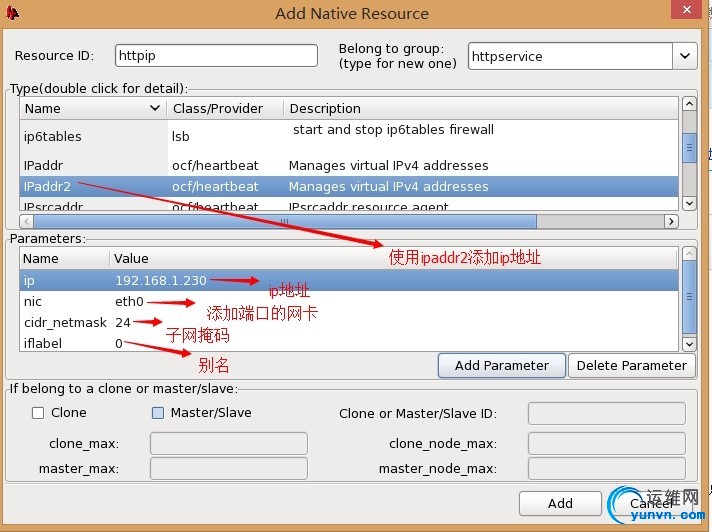Click the horizontal scroll right arrow
The height and width of the screenshot is (532, 712).
[671, 222]
